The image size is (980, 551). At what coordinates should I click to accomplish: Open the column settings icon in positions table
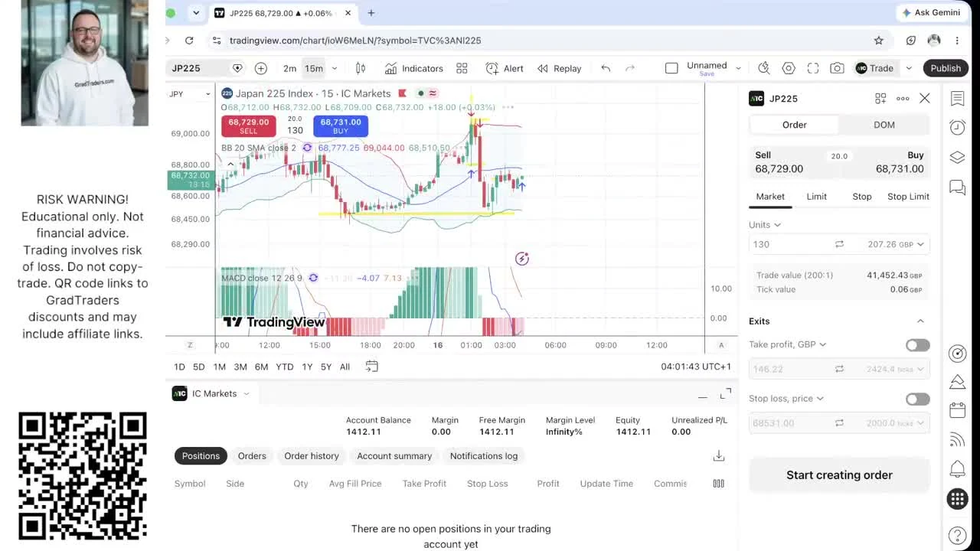[x=718, y=484]
